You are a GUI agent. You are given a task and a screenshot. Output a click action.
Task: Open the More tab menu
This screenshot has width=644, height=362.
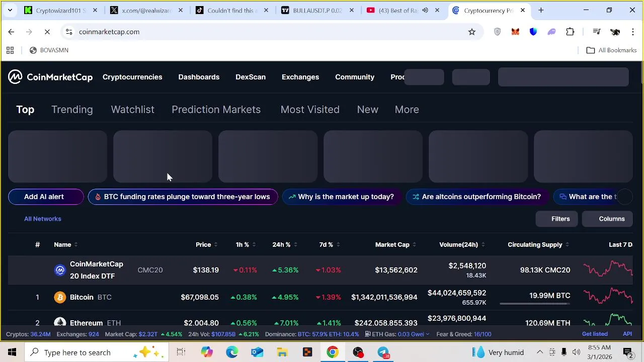407,110
